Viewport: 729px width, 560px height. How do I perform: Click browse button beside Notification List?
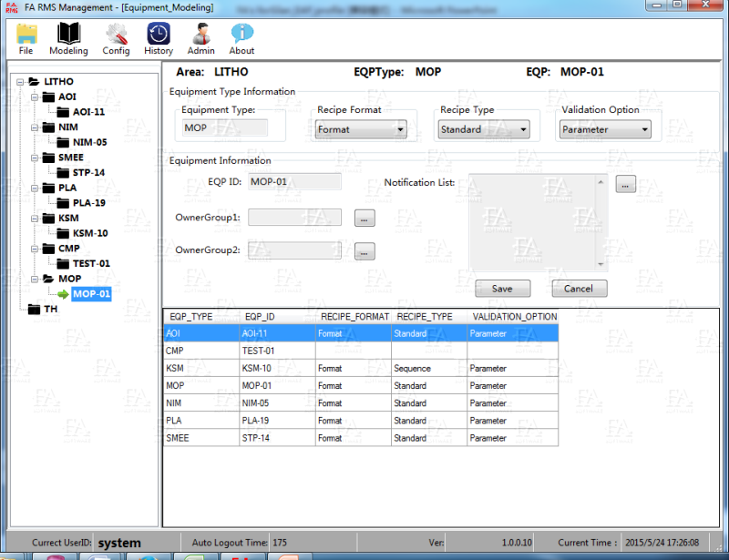pyautogui.click(x=625, y=184)
